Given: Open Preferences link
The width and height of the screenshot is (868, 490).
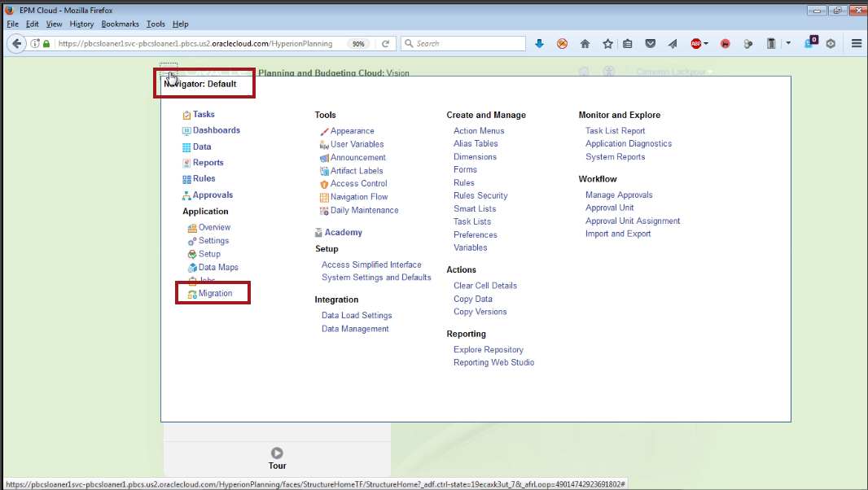Looking at the screenshot, I should coord(475,235).
